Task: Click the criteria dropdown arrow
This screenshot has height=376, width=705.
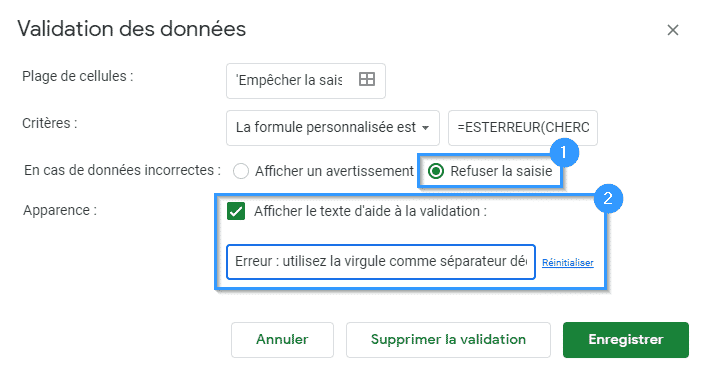Action: coord(425,128)
